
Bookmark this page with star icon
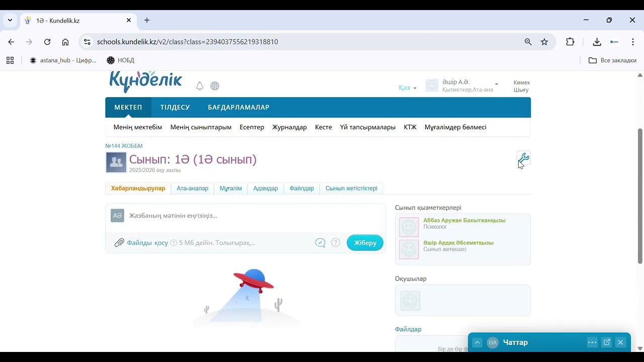(x=544, y=42)
